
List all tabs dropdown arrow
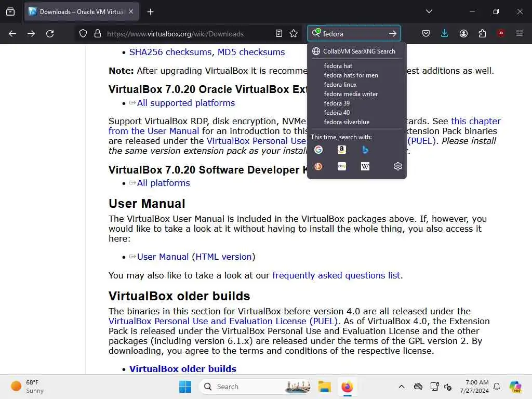pos(429,11)
